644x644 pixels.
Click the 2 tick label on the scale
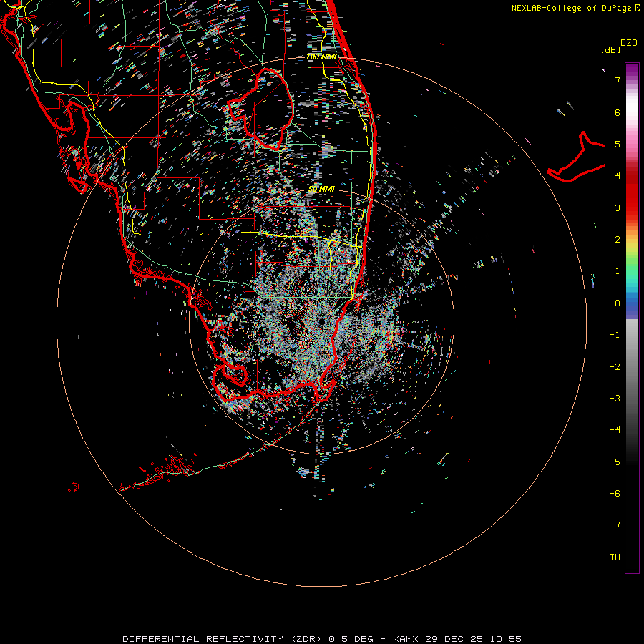click(x=618, y=240)
